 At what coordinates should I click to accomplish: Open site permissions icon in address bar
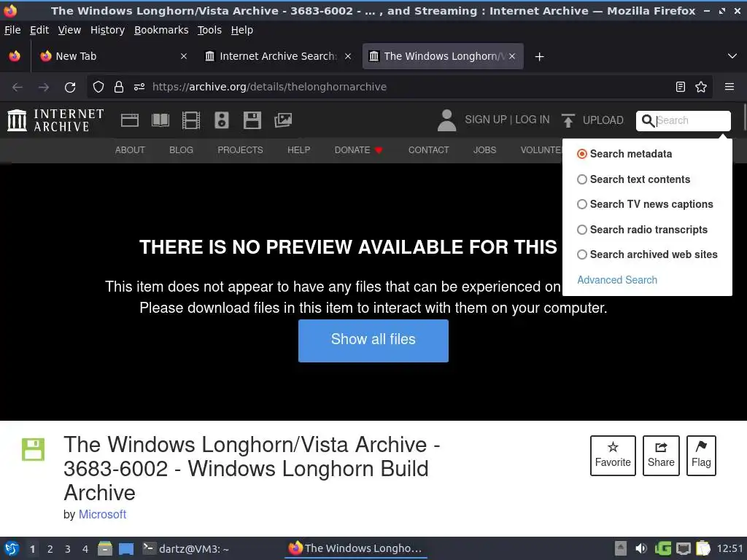click(139, 87)
